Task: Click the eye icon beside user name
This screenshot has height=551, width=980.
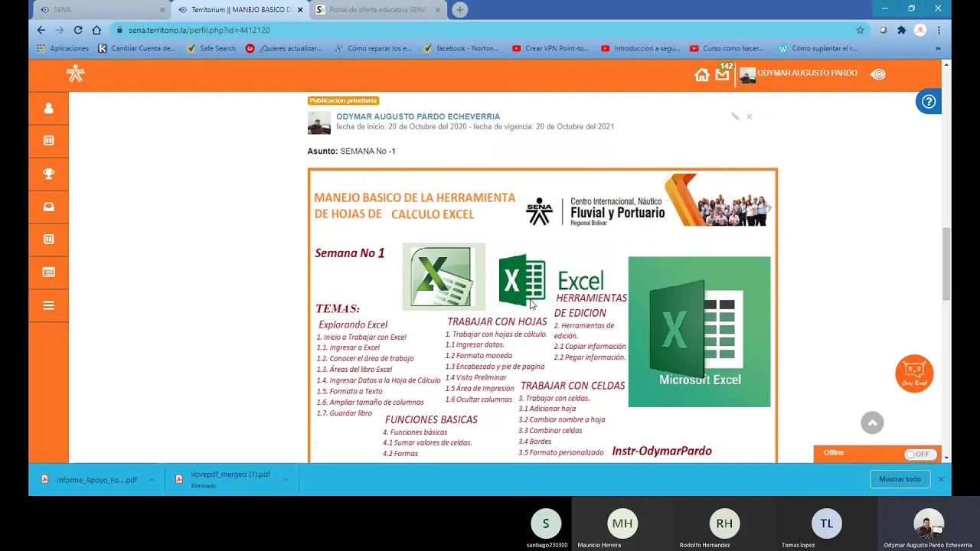Action: (x=877, y=74)
